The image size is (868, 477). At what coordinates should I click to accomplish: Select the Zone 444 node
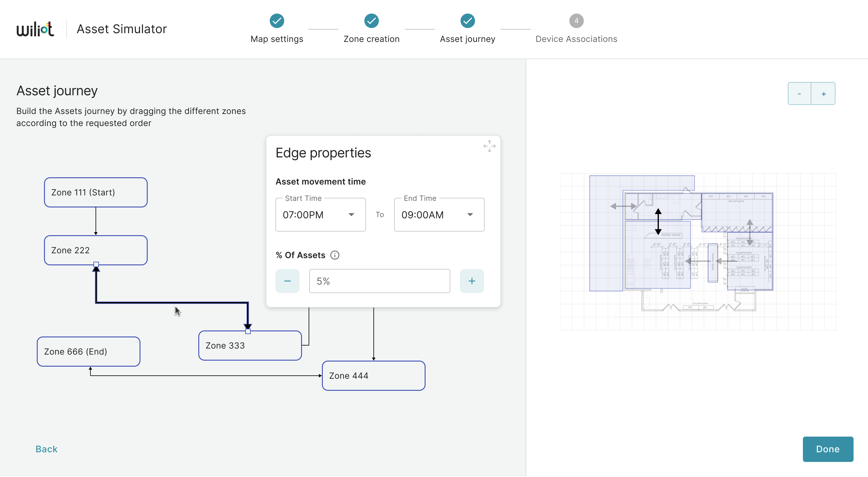[373, 375]
